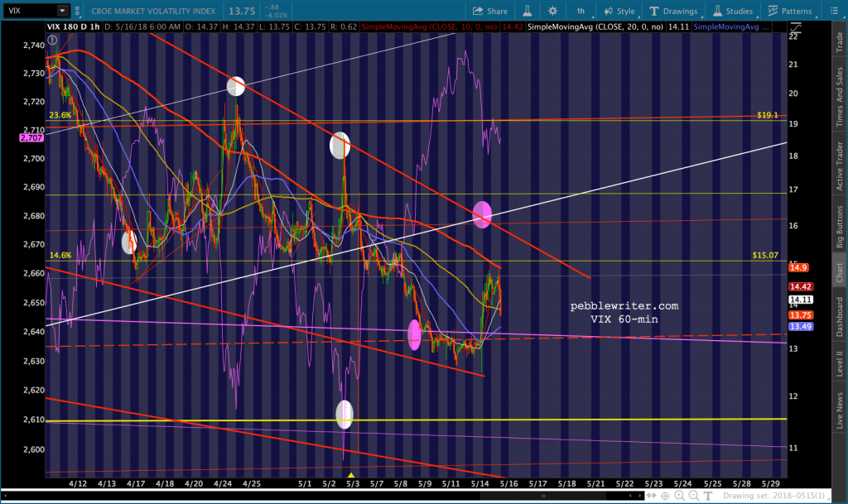
Task: Open the Studies menu
Action: 733,11
